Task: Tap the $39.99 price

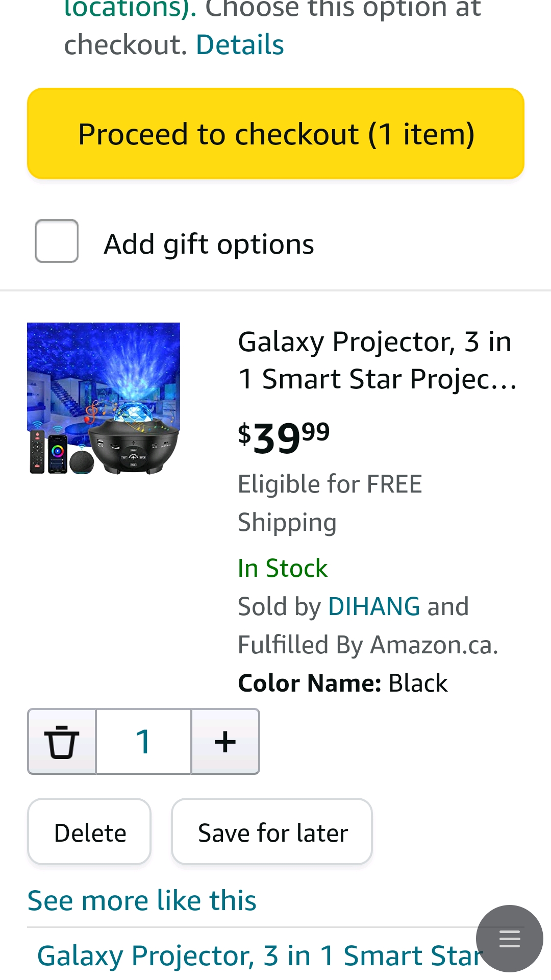Action: (284, 437)
